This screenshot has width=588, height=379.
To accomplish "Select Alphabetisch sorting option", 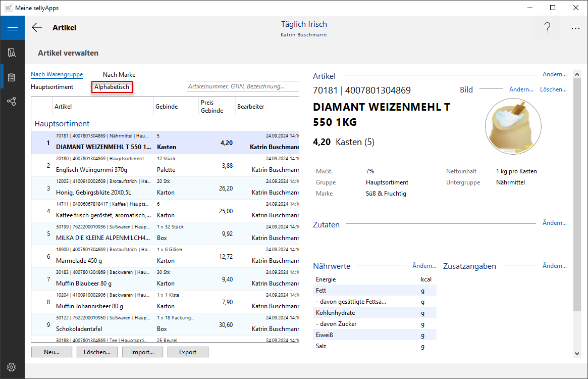I will point(112,87).
